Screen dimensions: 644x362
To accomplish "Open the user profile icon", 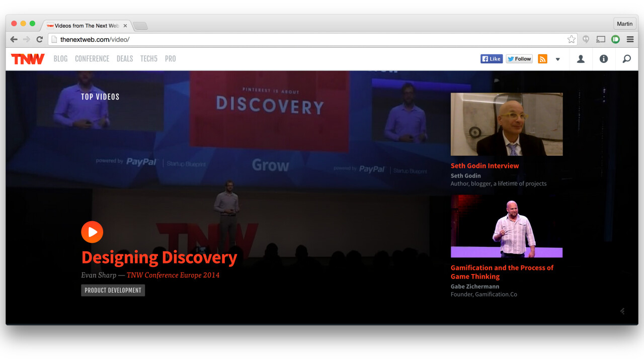I will pyautogui.click(x=581, y=59).
